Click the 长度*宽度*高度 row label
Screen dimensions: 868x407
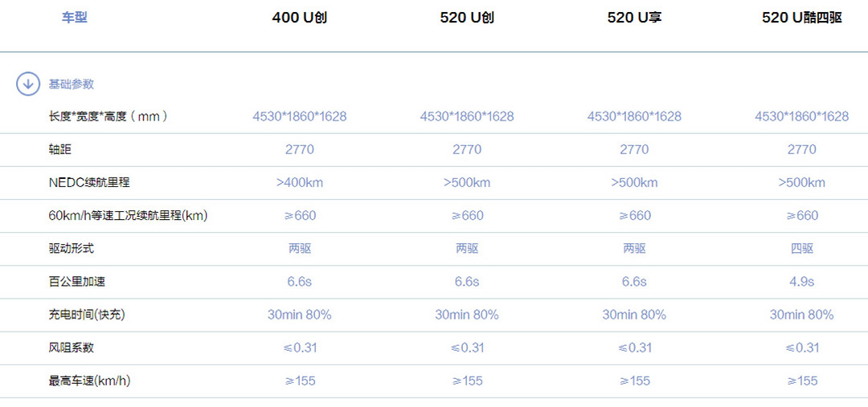[x=108, y=116]
